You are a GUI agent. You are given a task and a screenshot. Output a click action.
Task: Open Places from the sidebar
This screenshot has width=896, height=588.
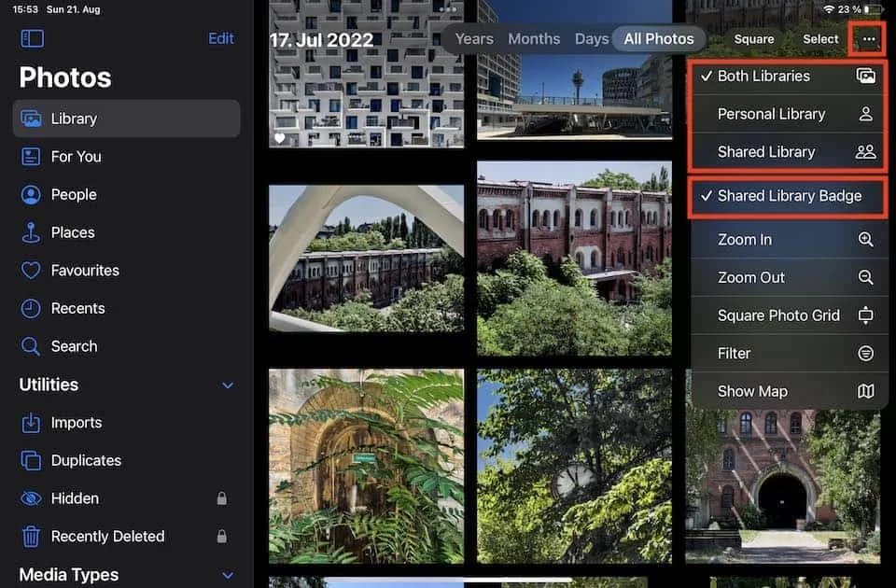coord(73,232)
